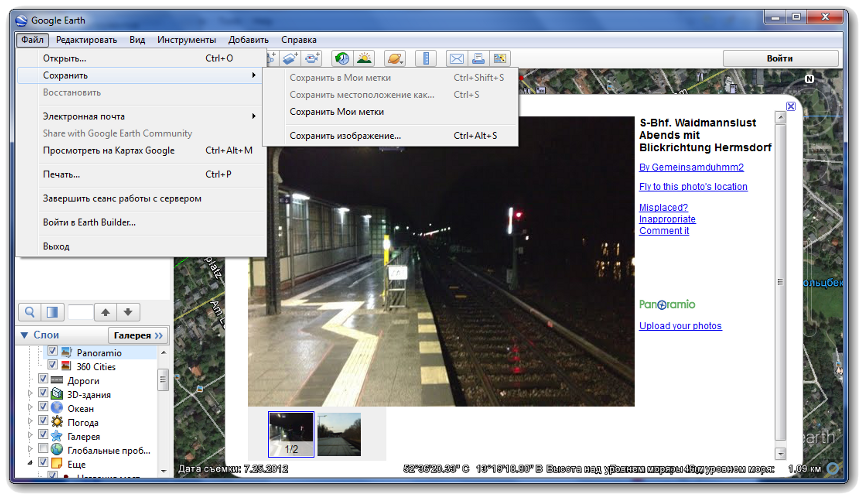Image resolution: width=865 pixels, height=500 pixels.
Task: Collapse the Слои panel triangle
Action: pyautogui.click(x=24, y=335)
